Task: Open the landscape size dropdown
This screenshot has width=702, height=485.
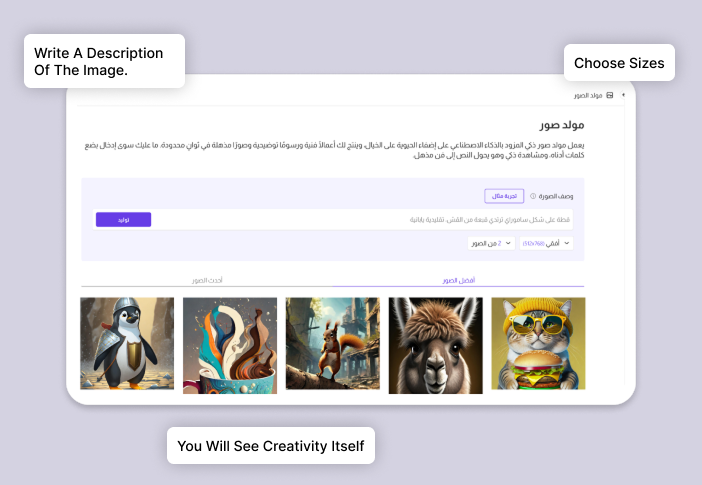Action: pos(546,243)
